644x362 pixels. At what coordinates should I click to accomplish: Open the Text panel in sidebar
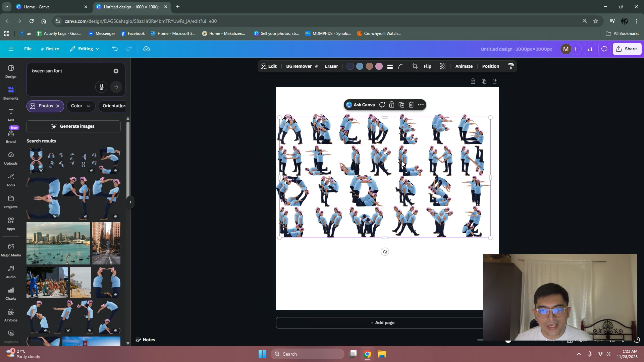11,115
